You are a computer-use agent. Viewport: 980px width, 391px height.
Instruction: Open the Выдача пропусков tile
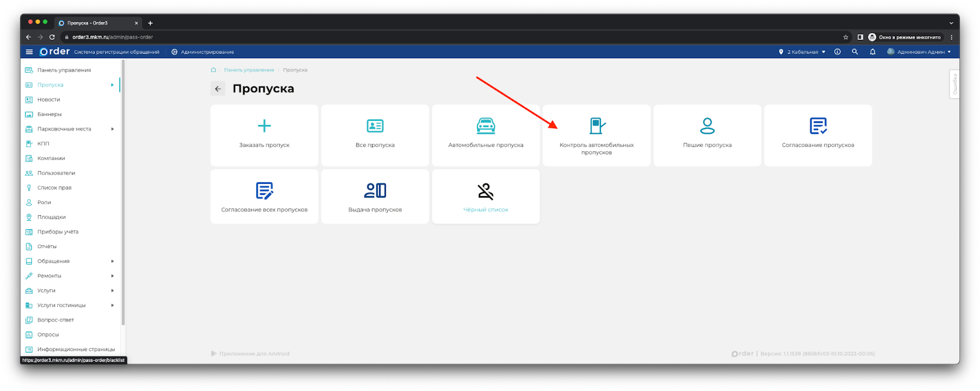[x=375, y=197]
